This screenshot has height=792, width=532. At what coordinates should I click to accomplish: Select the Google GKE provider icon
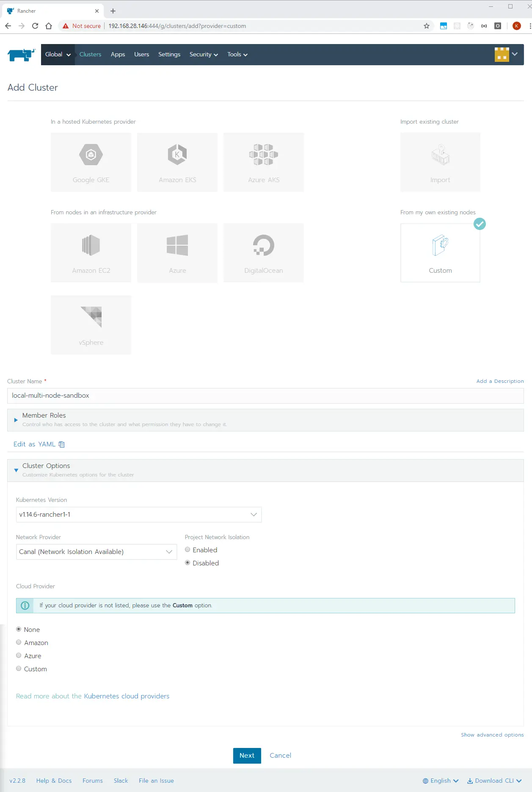pos(91,155)
